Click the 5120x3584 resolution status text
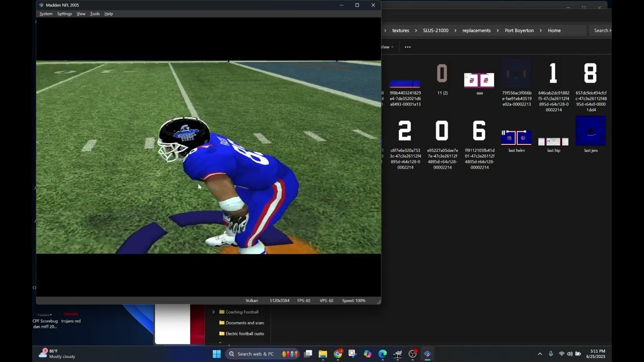The height and width of the screenshot is (362, 644). 279,301
